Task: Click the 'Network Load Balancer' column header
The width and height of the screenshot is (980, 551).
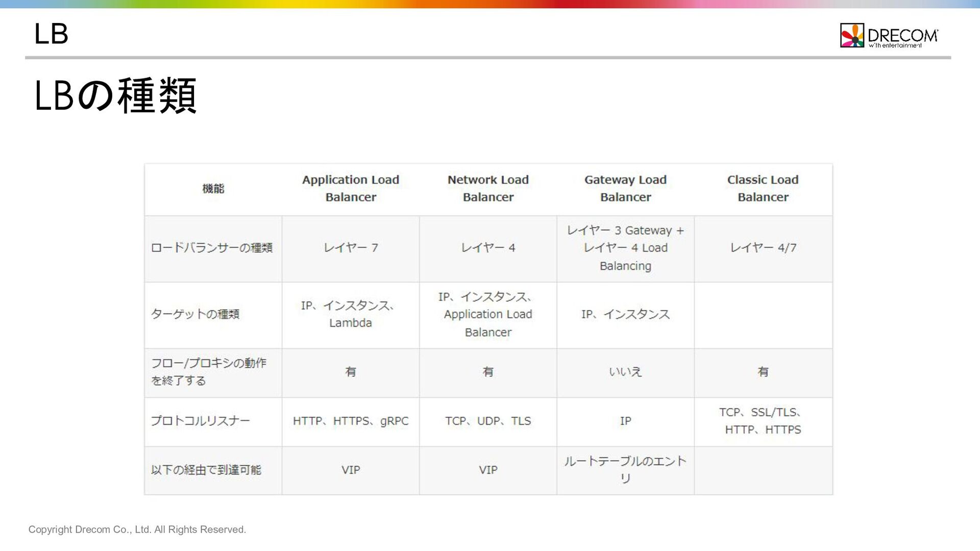Action: click(x=488, y=189)
